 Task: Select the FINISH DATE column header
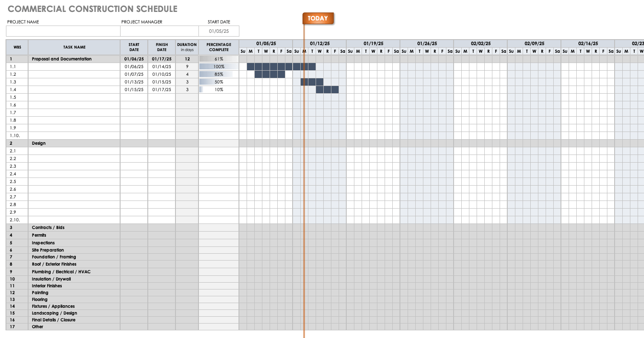point(162,47)
